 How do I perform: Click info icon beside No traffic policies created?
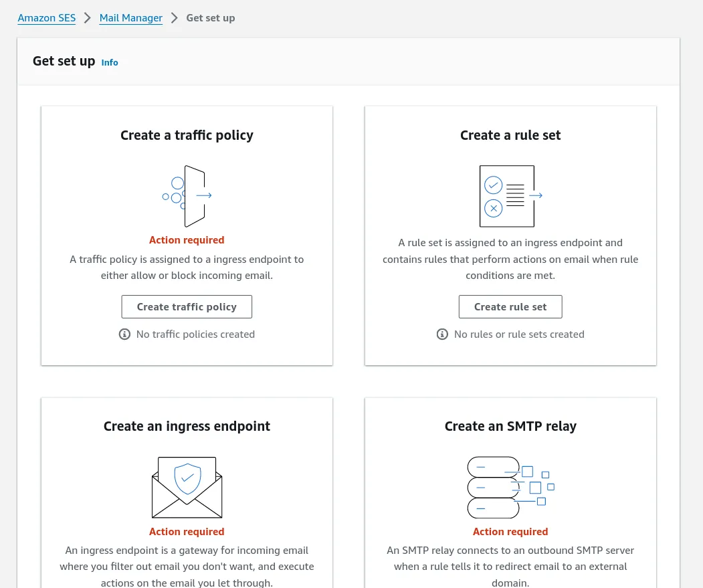click(124, 334)
